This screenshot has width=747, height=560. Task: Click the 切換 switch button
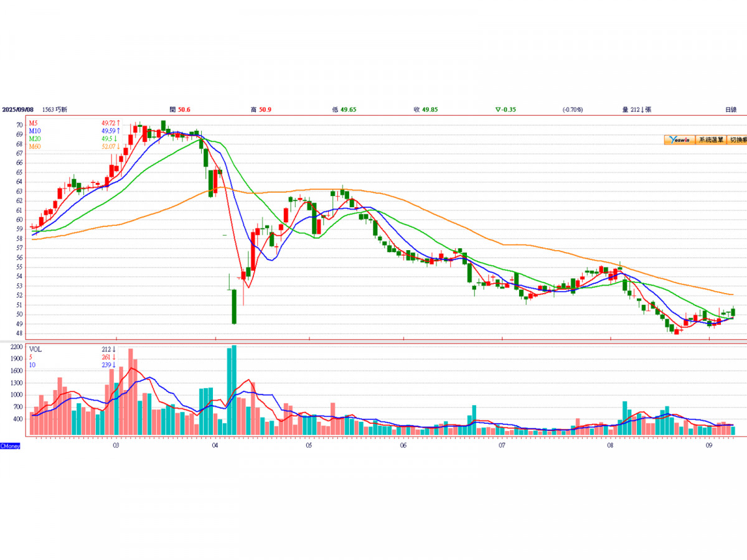pos(737,141)
